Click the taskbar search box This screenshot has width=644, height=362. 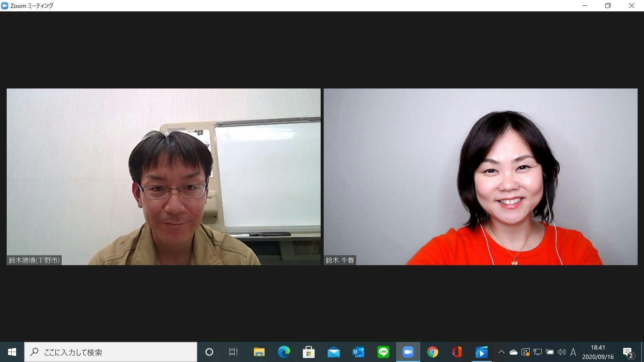coord(111,352)
